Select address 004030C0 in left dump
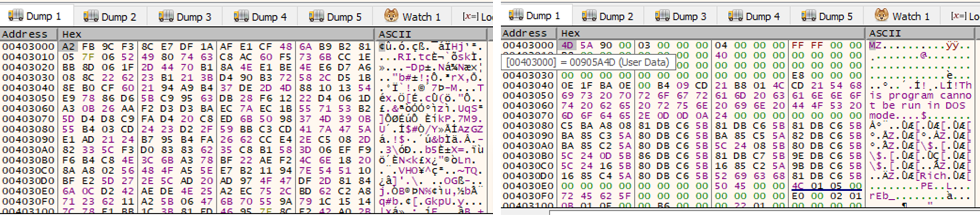Viewport: 980px width, 215px height. [x=28, y=170]
